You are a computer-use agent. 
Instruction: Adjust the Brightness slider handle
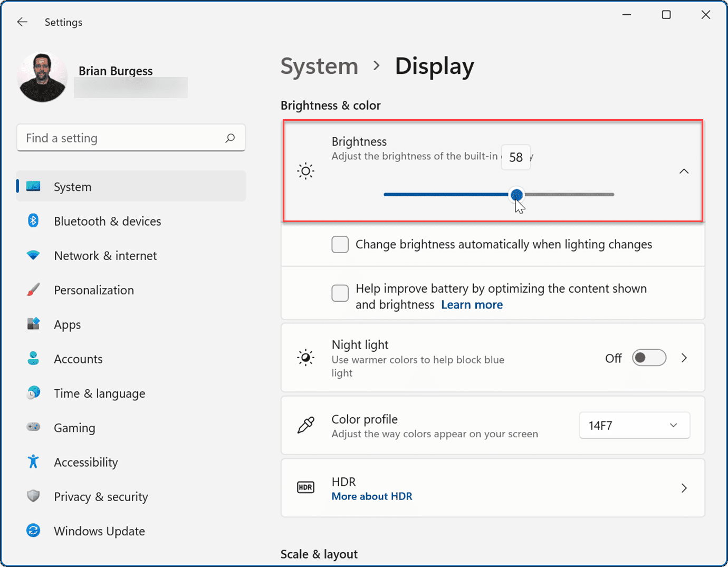coord(517,195)
